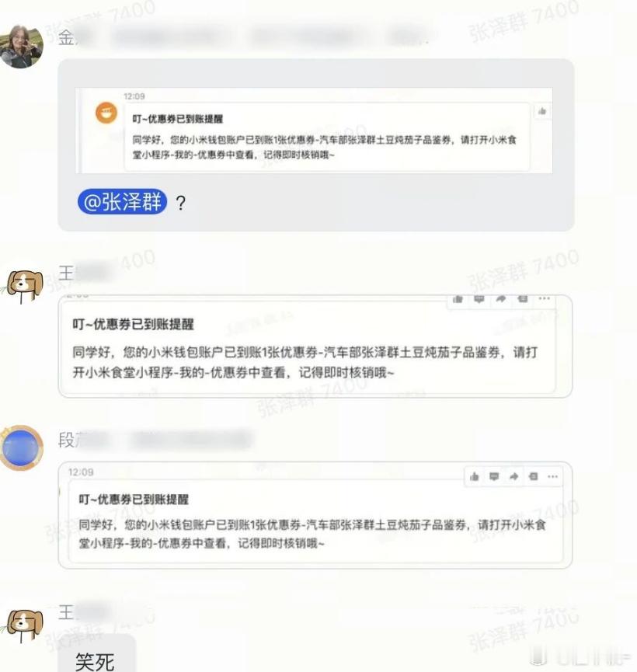Open the three-dot menu on 段's card

(x=553, y=476)
